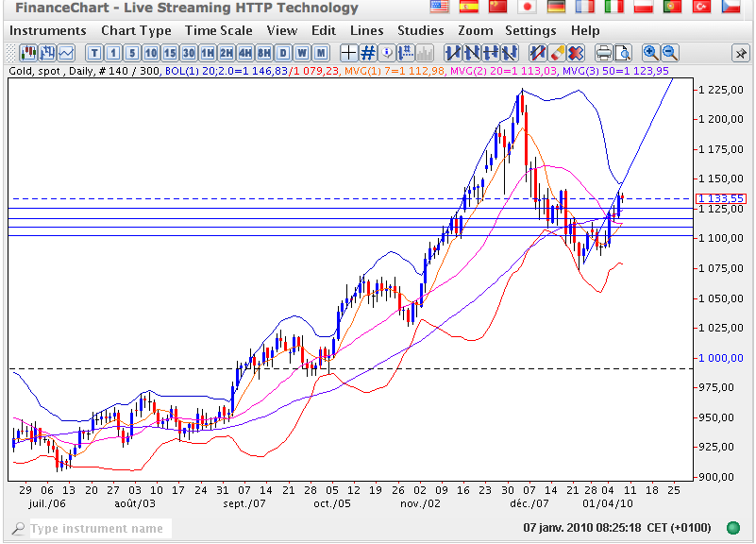The height and width of the screenshot is (544, 756).
Task: Click the Type instrument name search field
Action: coord(96,529)
